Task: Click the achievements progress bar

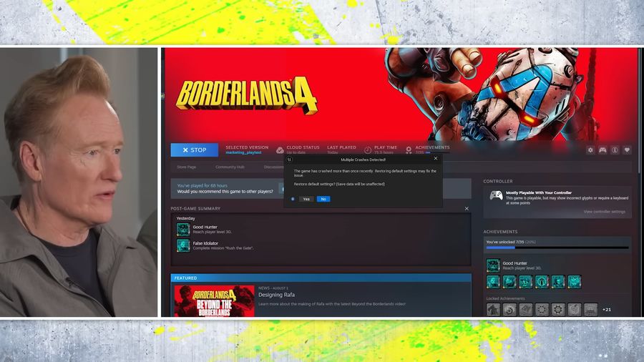Action: click(557, 248)
